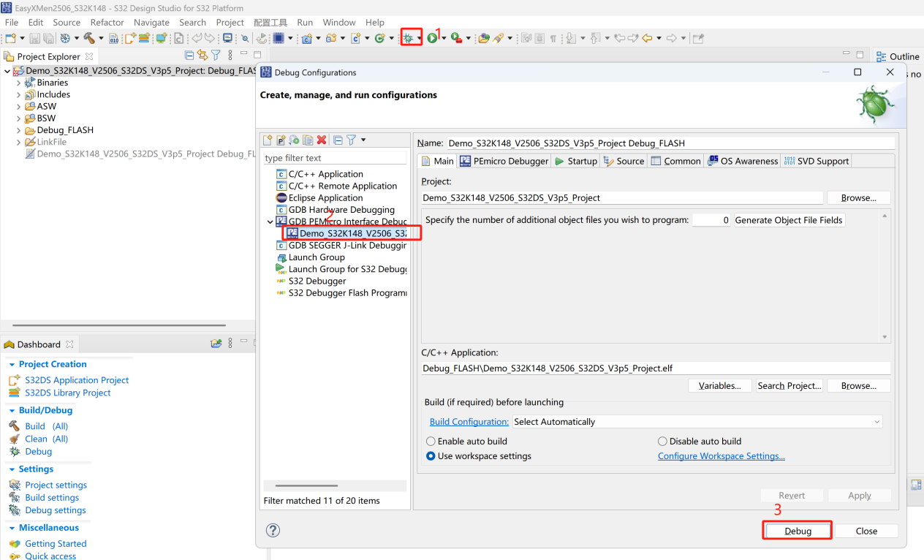The image size is (924, 560).
Task: Click the External Tools icon with red toolbox
Action: coord(456,38)
